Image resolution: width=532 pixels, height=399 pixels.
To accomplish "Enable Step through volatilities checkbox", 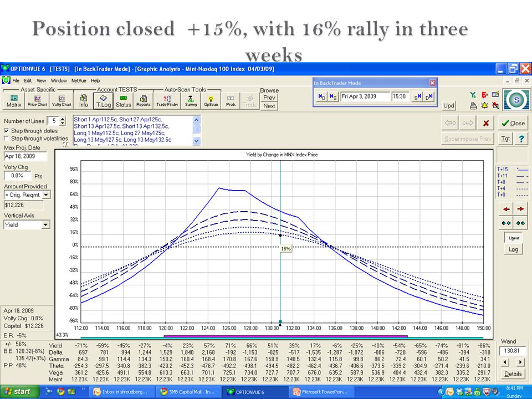I will pyautogui.click(x=7, y=139).
